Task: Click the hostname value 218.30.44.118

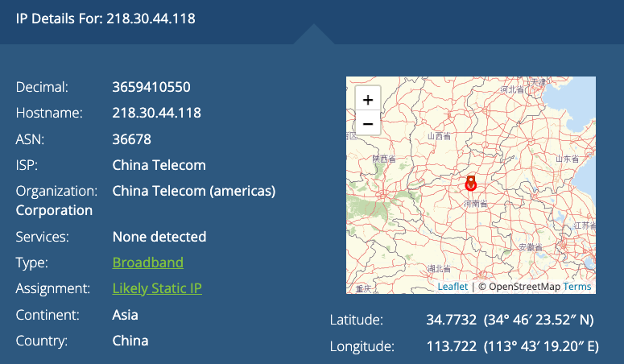Action: pos(157,113)
